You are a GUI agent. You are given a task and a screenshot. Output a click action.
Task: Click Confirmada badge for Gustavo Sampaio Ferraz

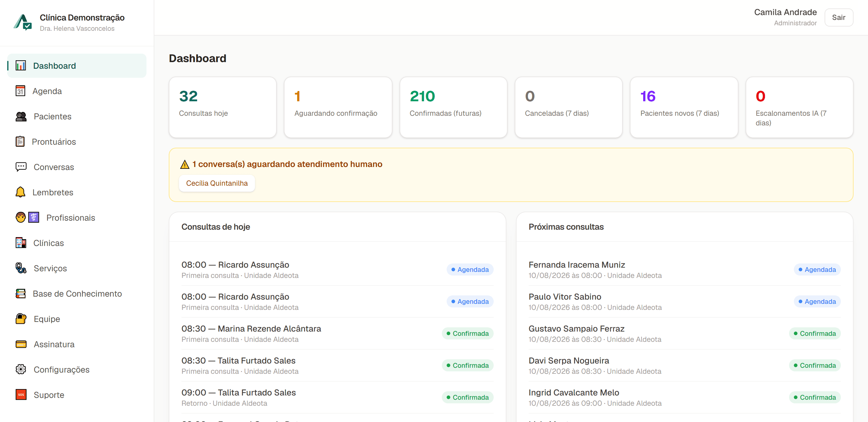coord(814,333)
